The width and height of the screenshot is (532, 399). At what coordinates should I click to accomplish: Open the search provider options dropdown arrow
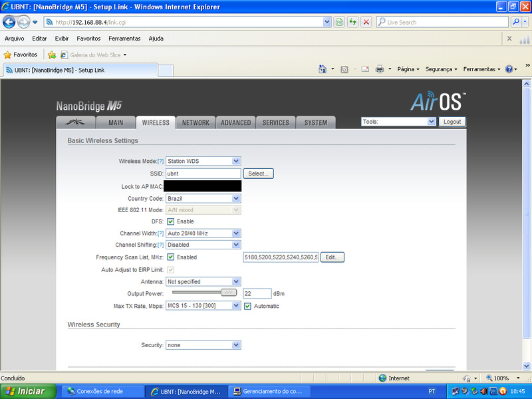(x=525, y=23)
